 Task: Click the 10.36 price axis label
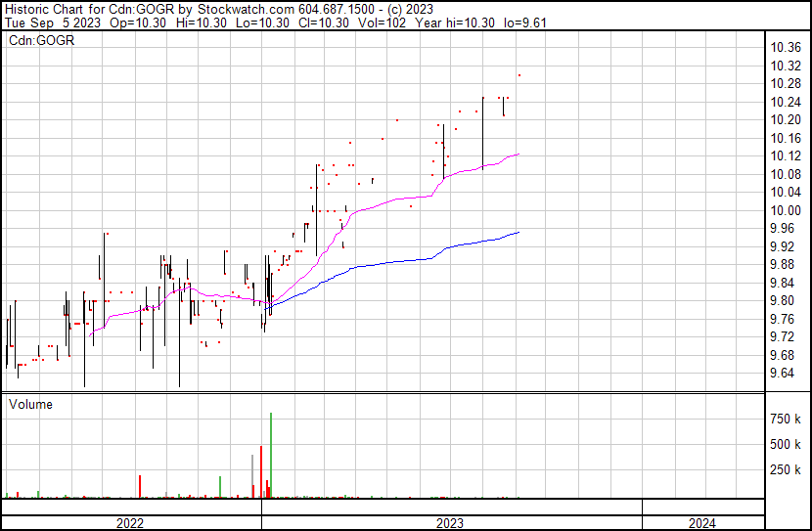click(x=786, y=48)
